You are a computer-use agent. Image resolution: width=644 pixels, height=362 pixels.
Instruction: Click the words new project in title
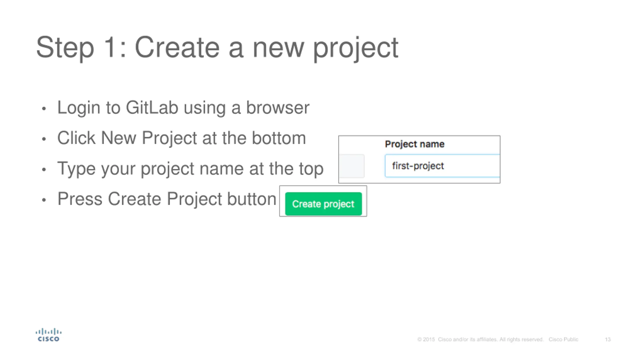click(x=326, y=48)
